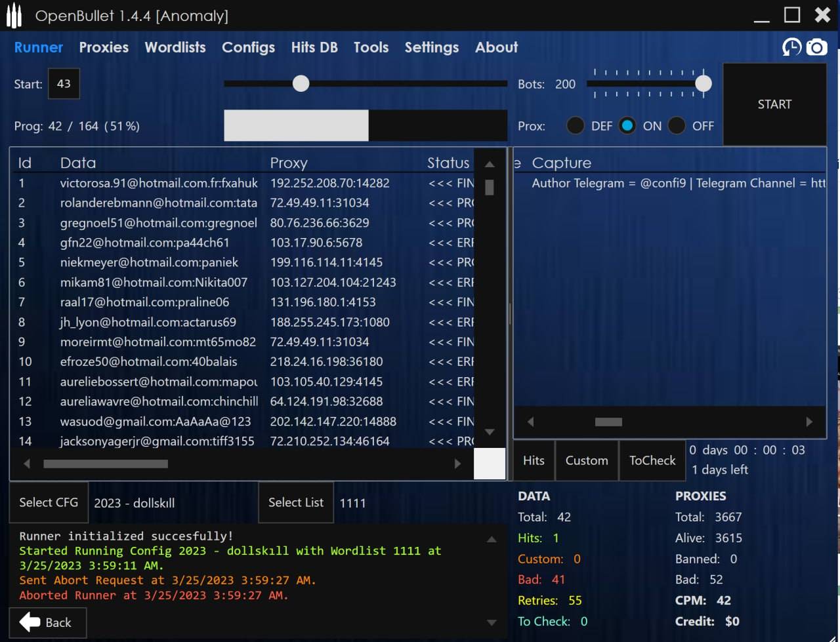Open the Settings tab

pyautogui.click(x=432, y=47)
